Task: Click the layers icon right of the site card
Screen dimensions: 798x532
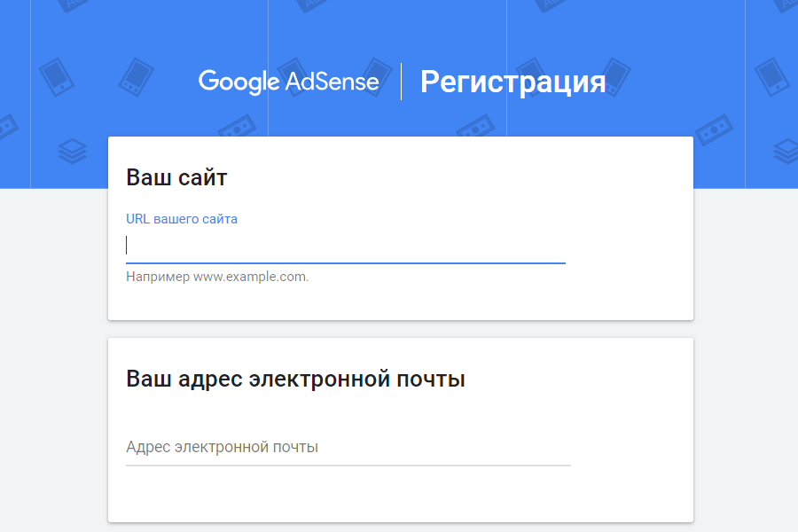Action: coord(786,152)
